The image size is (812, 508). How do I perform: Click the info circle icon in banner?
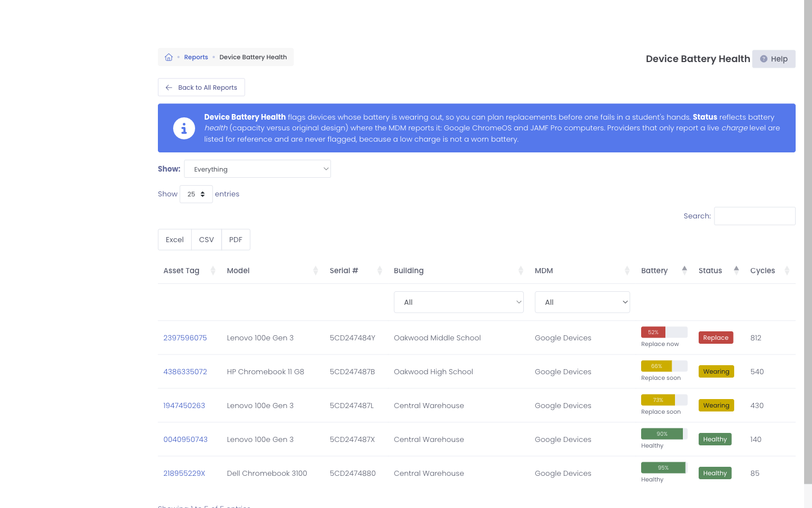(184, 128)
